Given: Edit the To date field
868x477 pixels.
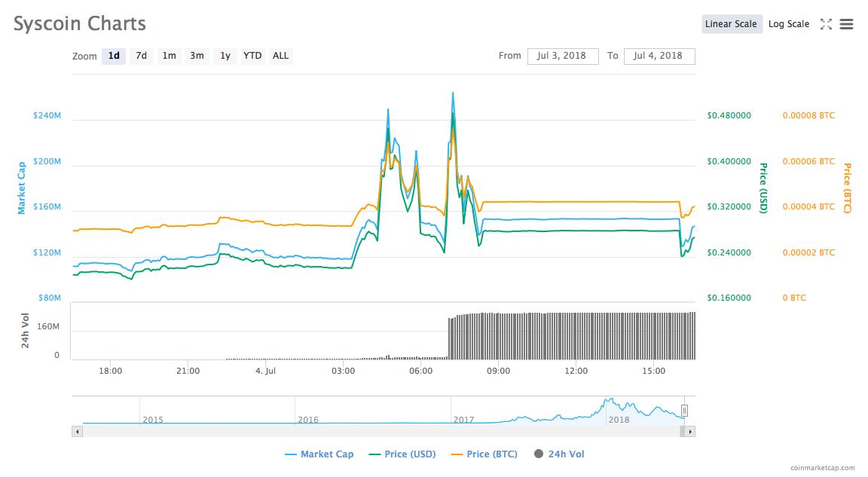Looking at the screenshot, I should tap(659, 56).
